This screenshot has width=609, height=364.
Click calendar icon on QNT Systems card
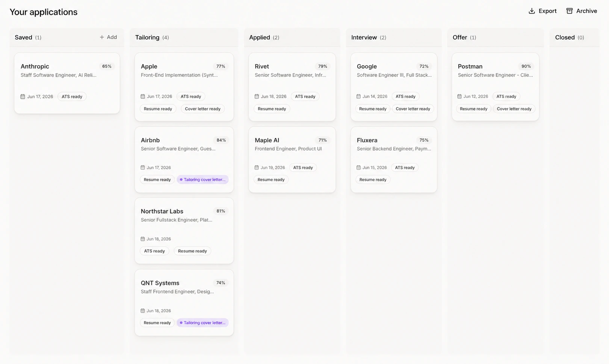143,311
